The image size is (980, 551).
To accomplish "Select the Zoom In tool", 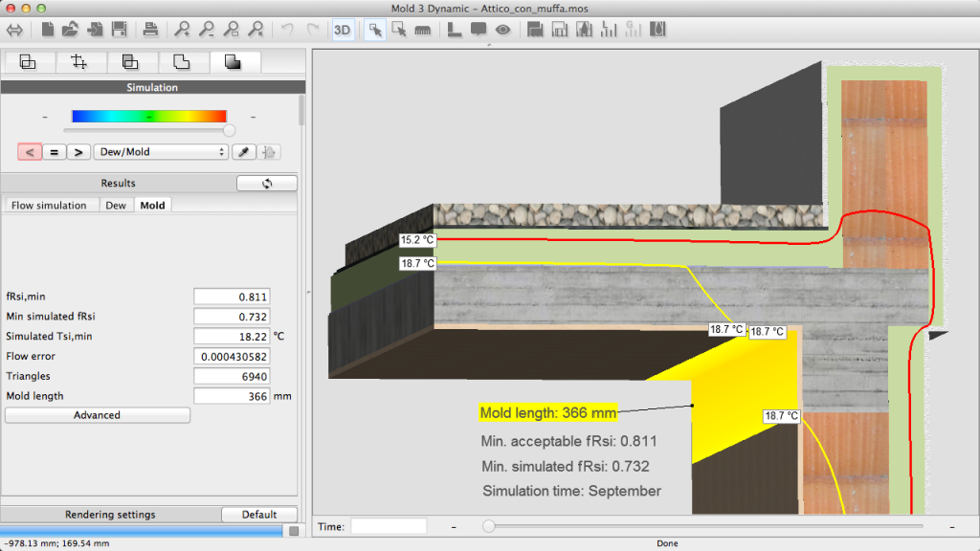I will tap(183, 30).
